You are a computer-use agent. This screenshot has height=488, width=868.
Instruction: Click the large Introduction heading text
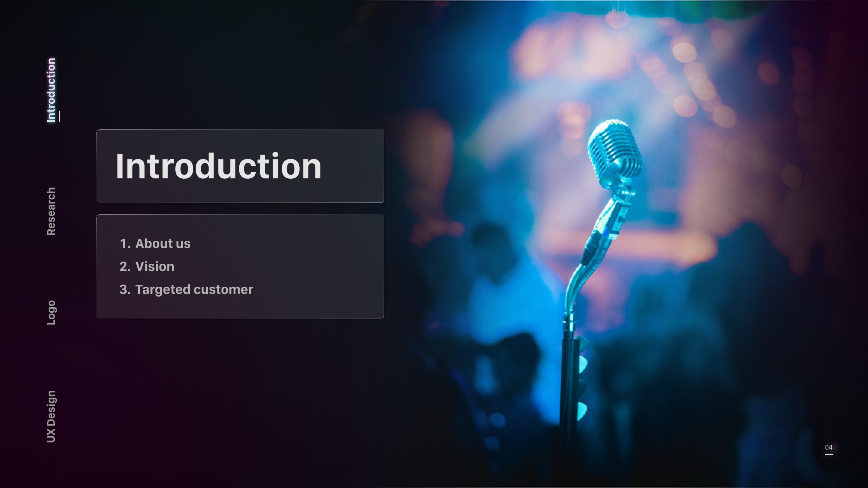219,166
